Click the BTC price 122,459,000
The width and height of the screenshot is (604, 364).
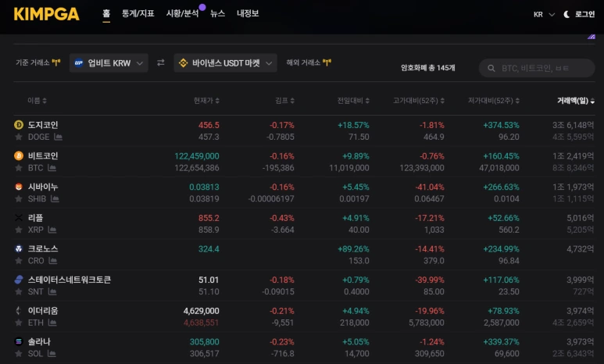tap(197, 156)
